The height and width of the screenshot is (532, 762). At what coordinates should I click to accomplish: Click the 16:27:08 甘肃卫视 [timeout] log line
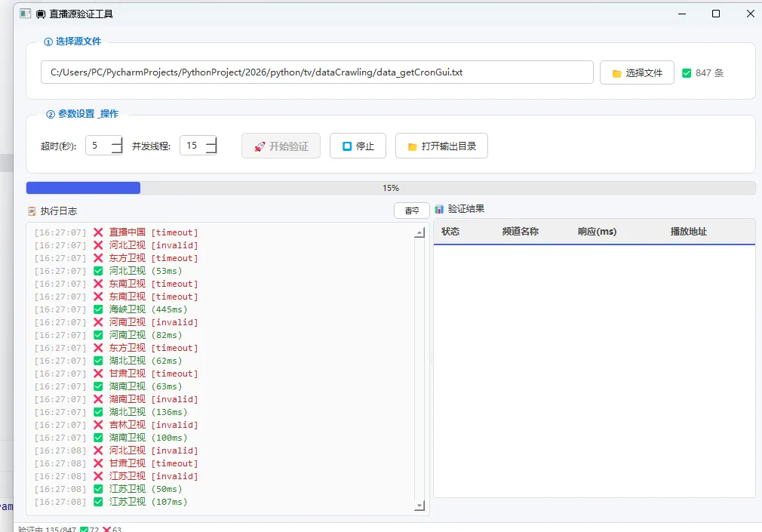tap(116, 463)
